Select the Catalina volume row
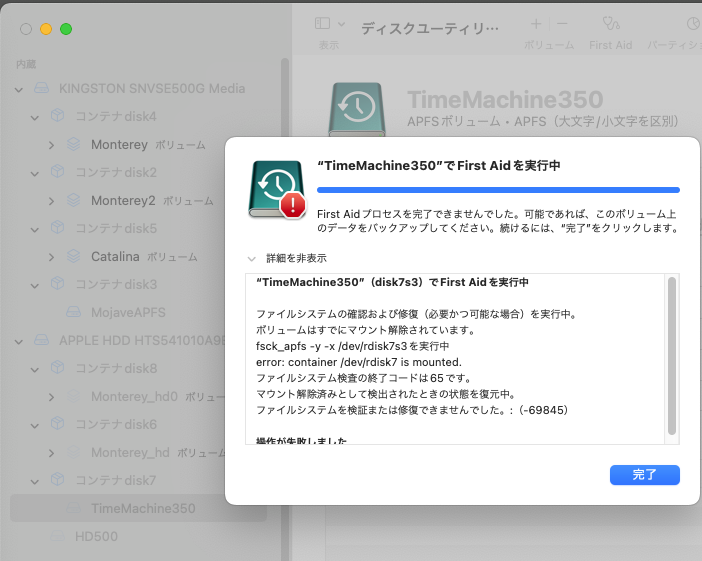Viewport: 702px width, 561px height. tap(138, 257)
